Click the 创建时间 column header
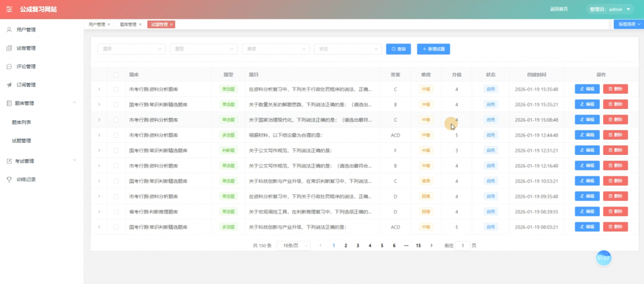 (x=536, y=75)
